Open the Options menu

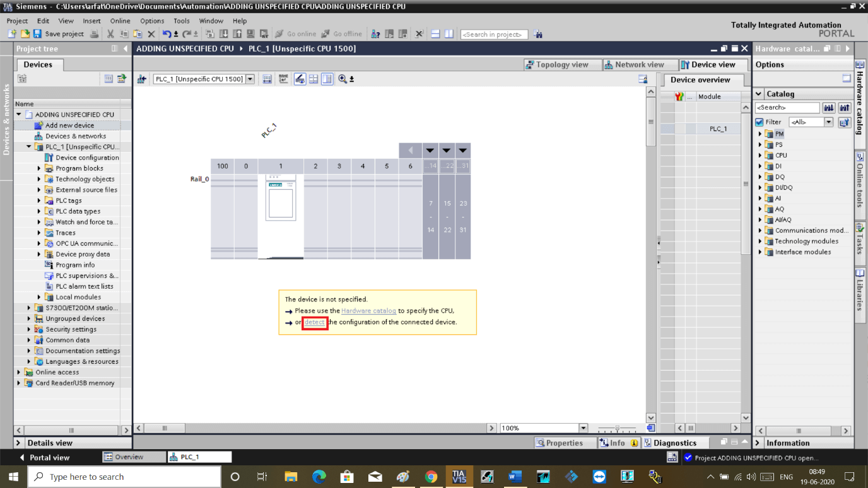pos(152,21)
